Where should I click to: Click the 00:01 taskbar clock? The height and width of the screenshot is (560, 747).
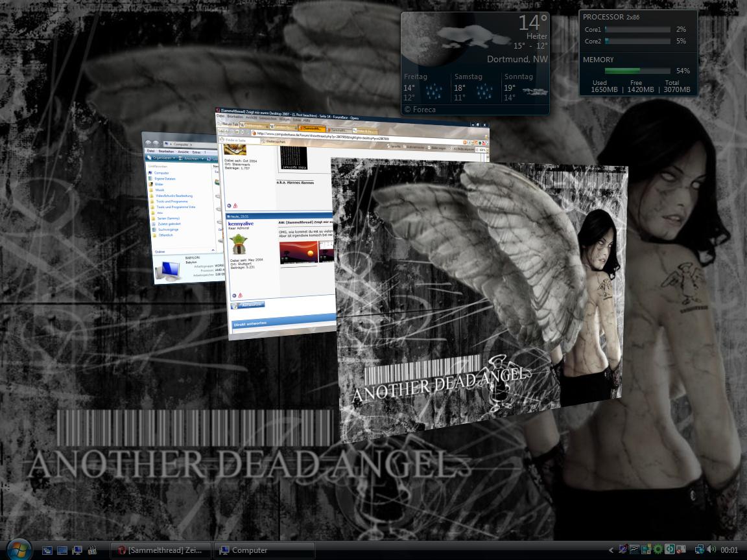pyautogui.click(x=729, y=550)
